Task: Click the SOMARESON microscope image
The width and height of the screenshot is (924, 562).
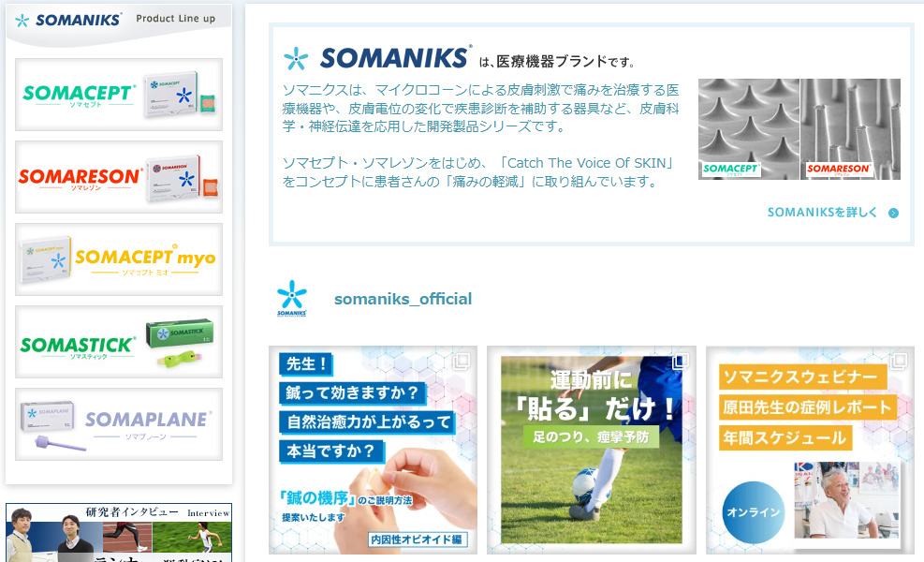Action: coord(850,129)
